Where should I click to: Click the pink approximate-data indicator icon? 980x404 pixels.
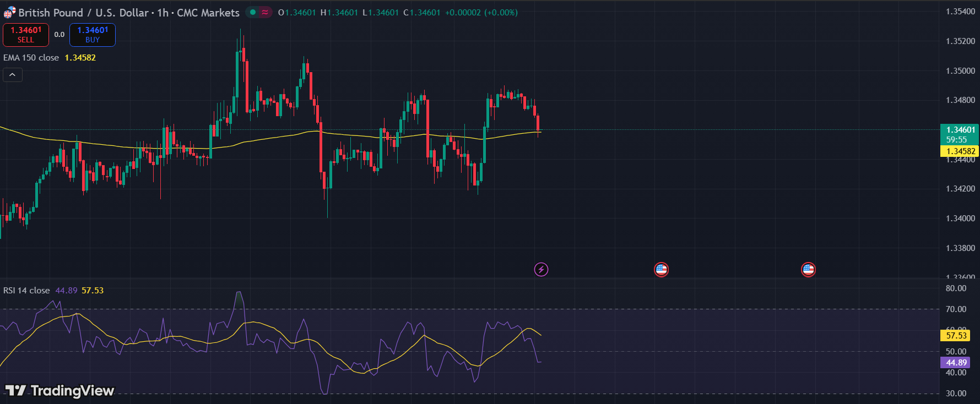pos(265,12)
